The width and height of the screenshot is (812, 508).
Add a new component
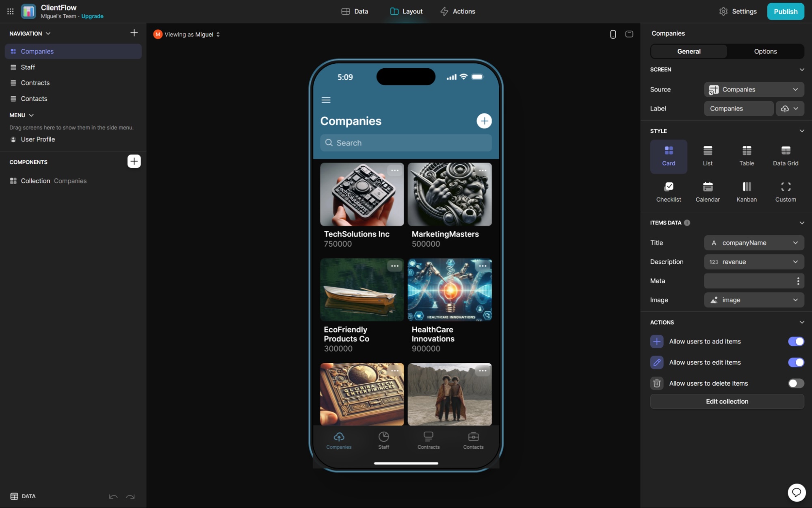134,161
